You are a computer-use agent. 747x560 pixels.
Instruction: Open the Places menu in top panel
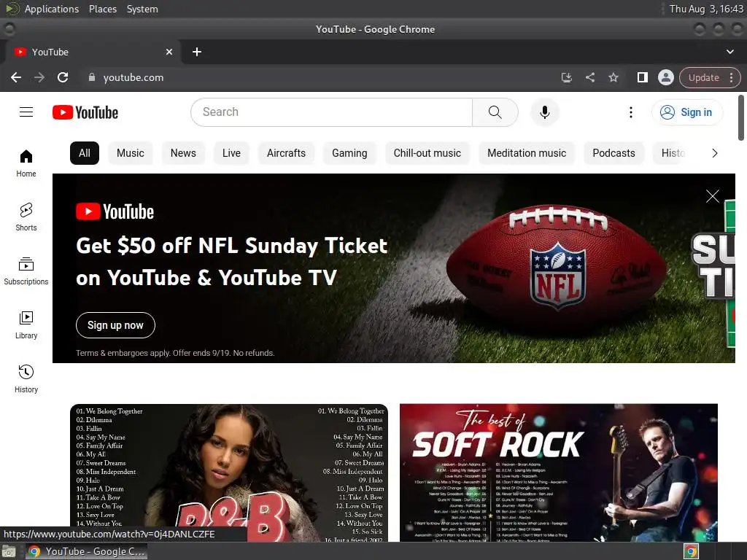click(102, 9)
